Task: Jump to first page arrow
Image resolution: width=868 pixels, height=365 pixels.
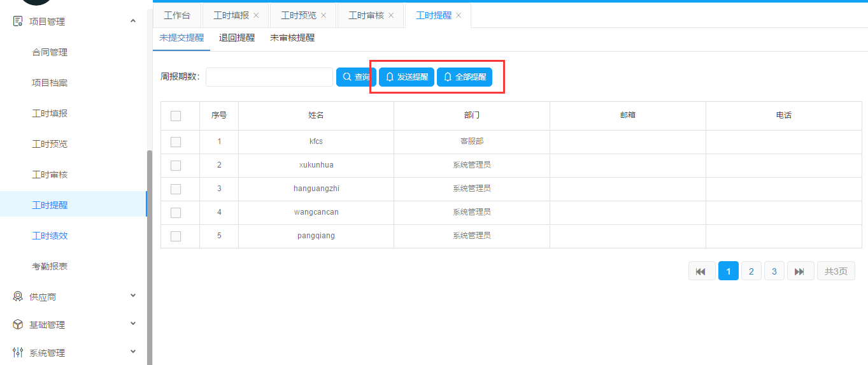Action: [x=701, y=271]
